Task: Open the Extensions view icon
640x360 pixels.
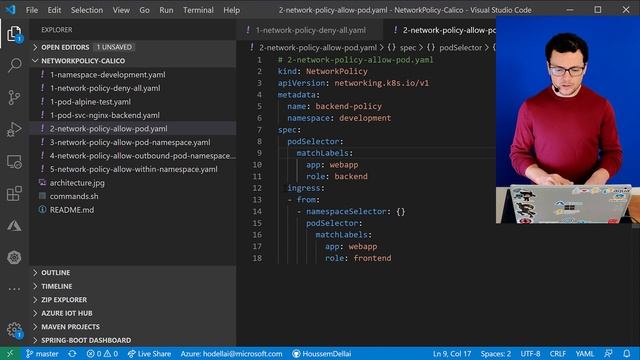Action: [14, 193]
